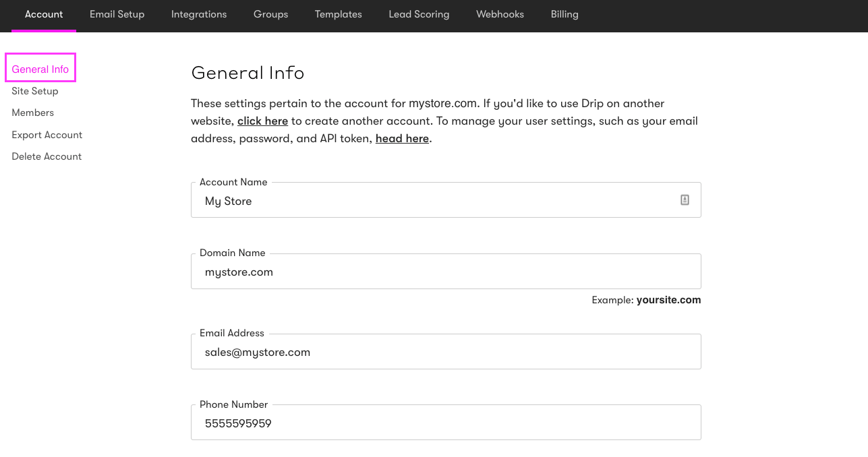Select the Templates tab
Screen dimensions: 868x457
click(338, 14)
